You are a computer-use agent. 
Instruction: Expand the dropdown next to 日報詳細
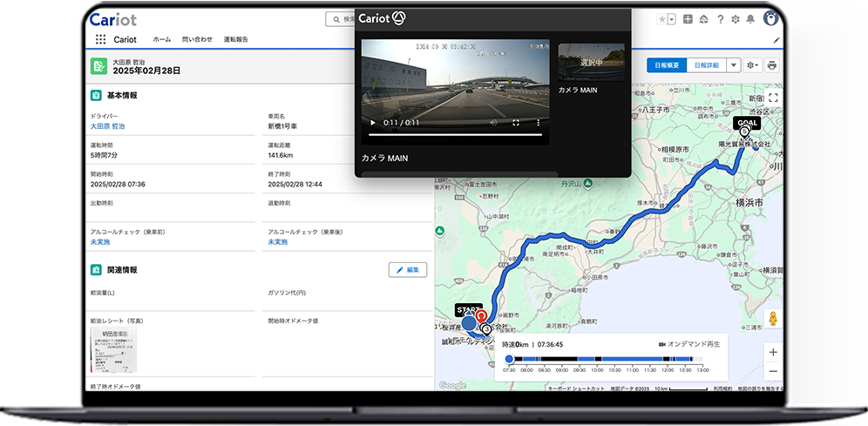click(x=734, y=65)
